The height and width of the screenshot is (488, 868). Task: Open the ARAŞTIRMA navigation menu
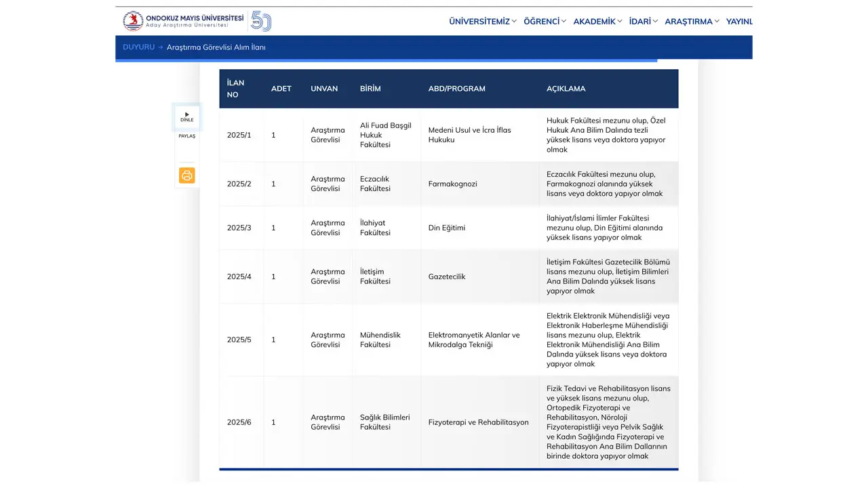pyautogui.click(x=692, y=22)
